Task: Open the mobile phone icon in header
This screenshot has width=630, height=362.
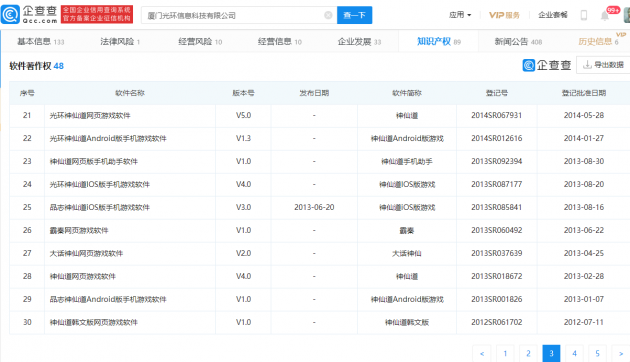Action: [584, 15]
